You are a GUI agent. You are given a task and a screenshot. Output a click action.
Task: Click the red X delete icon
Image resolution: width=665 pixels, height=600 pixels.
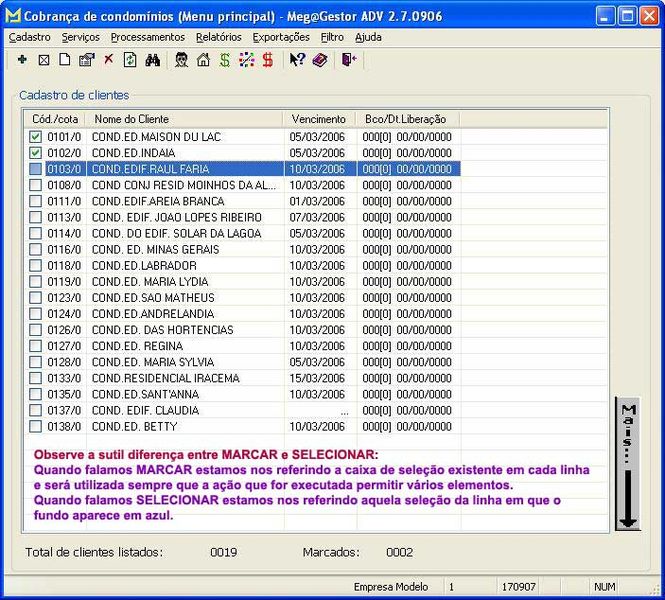pyautogui.click(x=109, y=60)
